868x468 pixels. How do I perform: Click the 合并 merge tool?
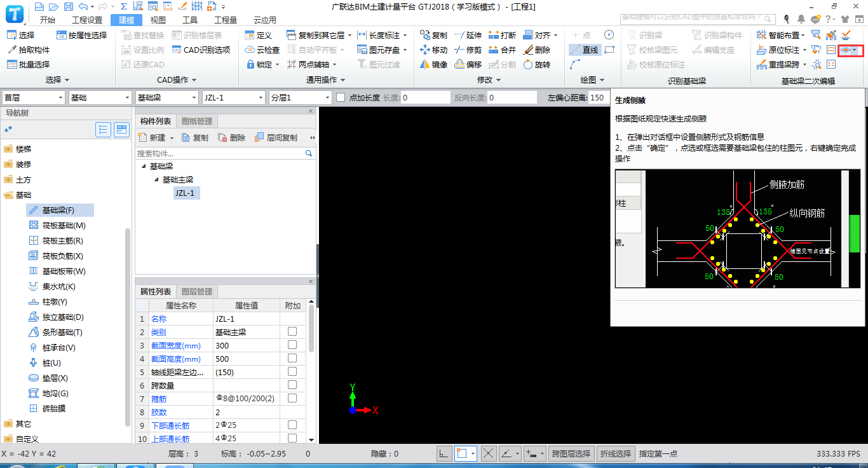click(x=502, y=50)
